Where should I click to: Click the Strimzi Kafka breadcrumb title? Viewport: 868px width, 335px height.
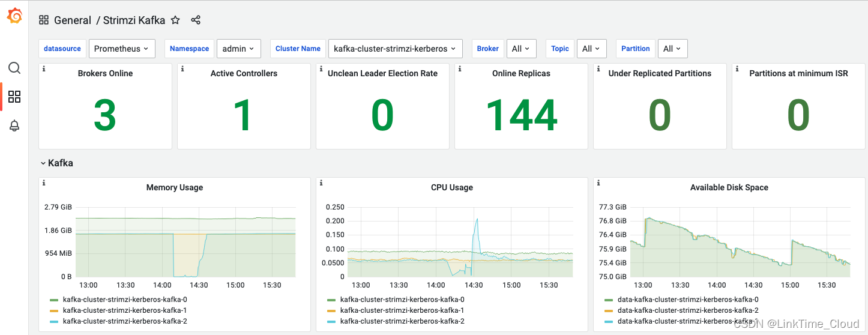point(134,20)
